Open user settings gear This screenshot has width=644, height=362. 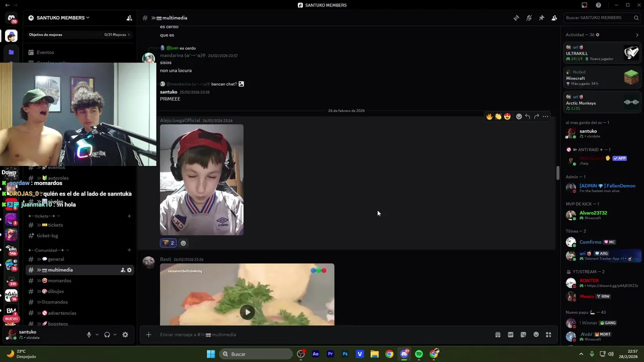[125, 335]
